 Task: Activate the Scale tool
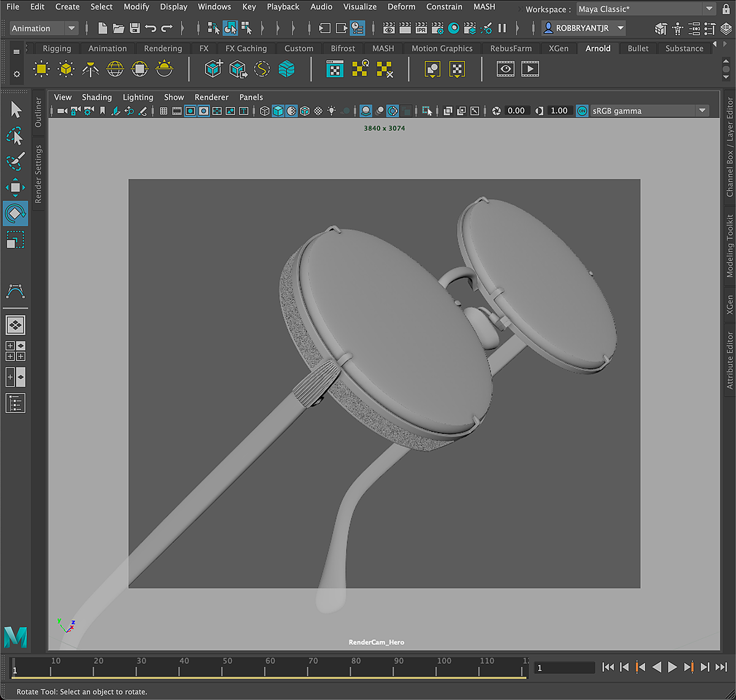(15, 239)
